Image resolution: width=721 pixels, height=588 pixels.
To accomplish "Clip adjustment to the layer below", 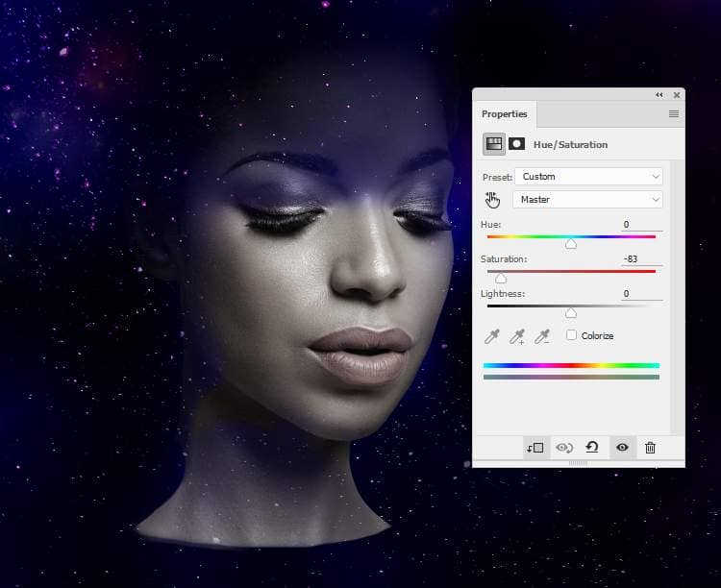I will pyautogui.click(x=535, y=448).
